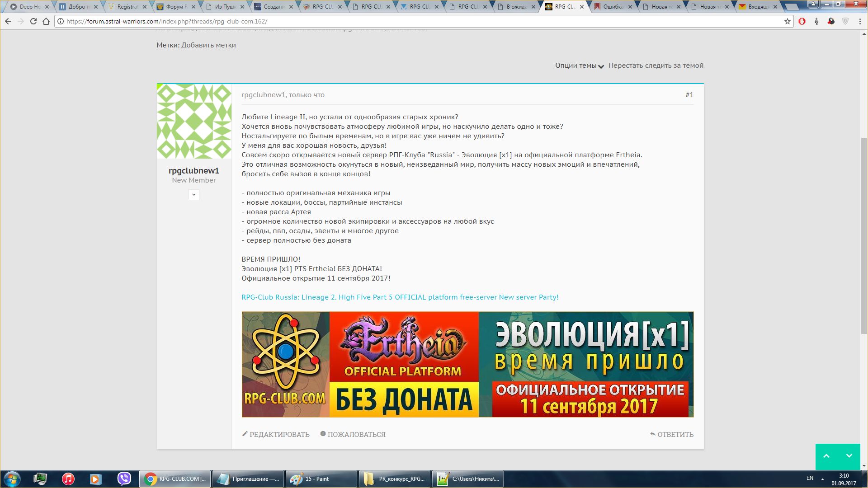Click ПОЖАЛОВАТЬСЯ to report the post
Screen dimensions: 868x488
[353, 434]
